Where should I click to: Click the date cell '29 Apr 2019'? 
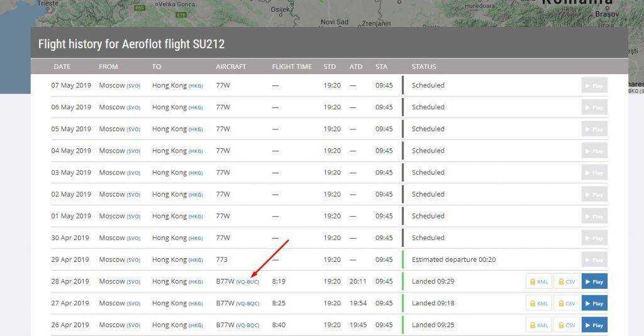70,259
